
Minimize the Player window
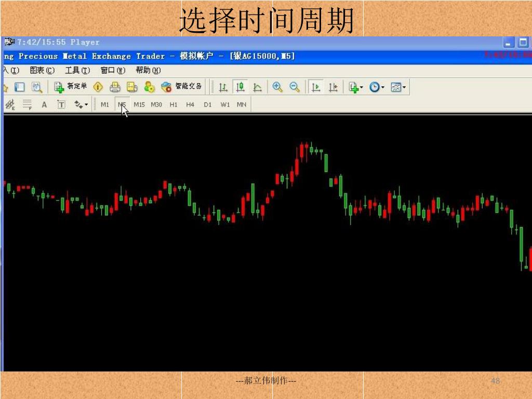pos(508,43)
